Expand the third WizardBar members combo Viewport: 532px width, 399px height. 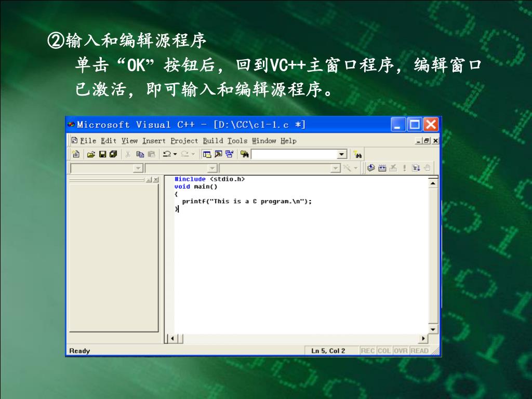[336, 168]
